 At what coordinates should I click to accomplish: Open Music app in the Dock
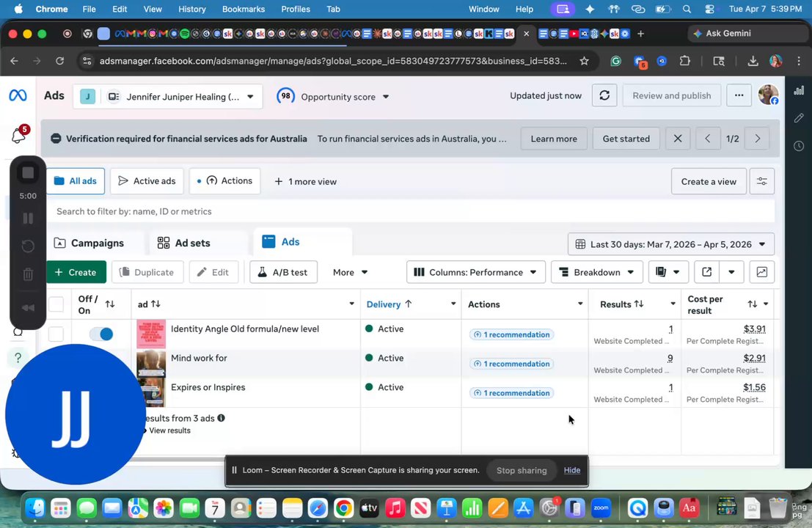tap(395, 509)
